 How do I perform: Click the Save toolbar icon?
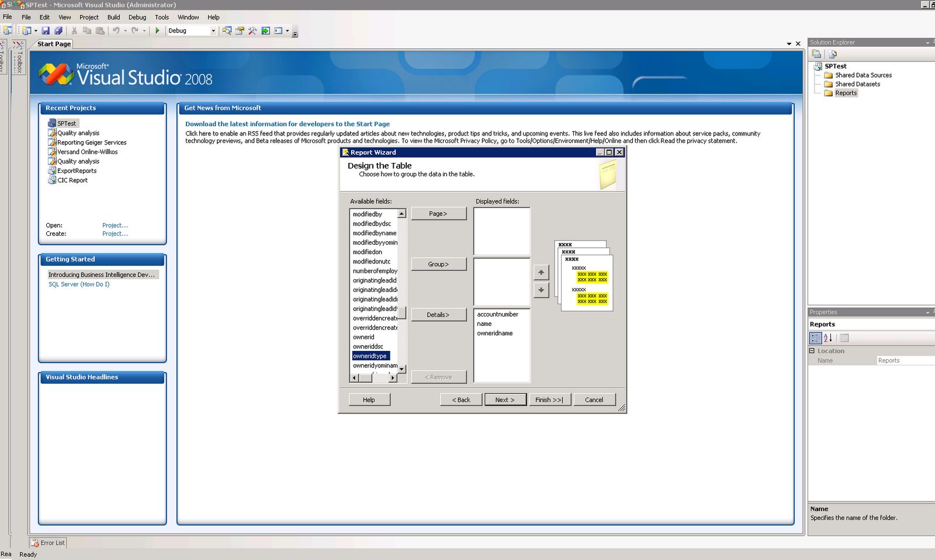coord(46,30)
